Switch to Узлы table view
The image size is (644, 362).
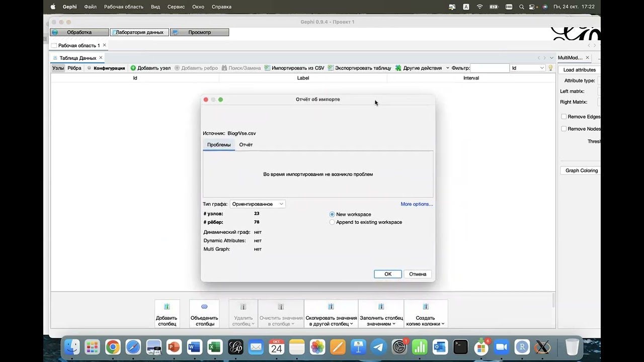[58, 68]
